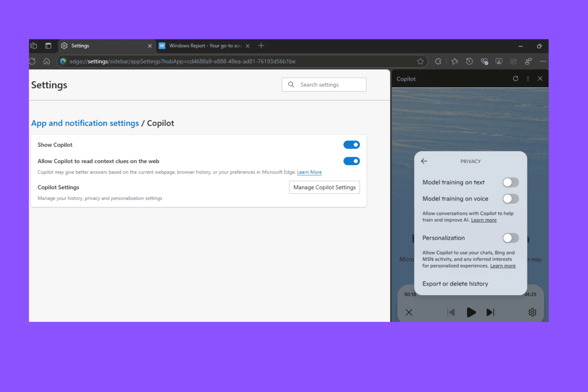The height and width of the screenshot is (392, 588).
Task: Click the Manage Copilot Settings button
Action: (x=324, y=187)
